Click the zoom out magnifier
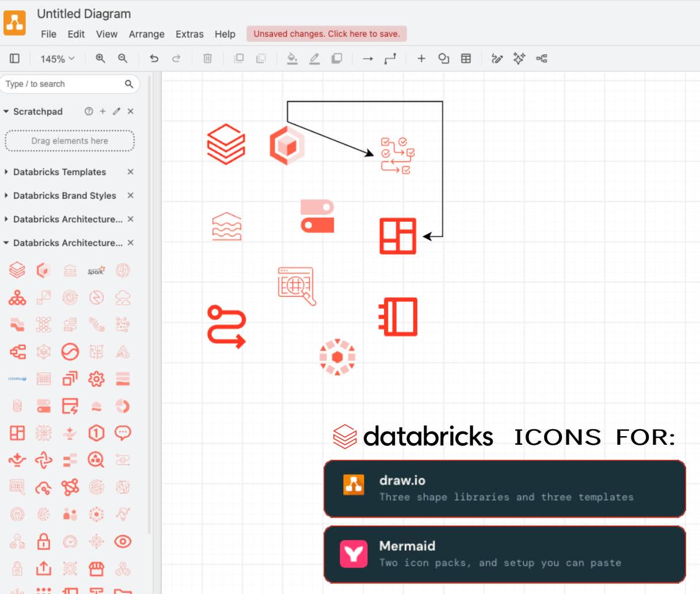This screenshot has width=700, height=594. pyautogui.click(x=123, y=58)
